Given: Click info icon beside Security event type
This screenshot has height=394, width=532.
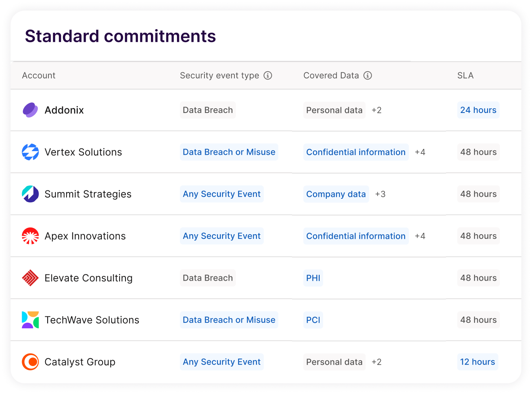Looking at the screenshot, I should 268,76.
